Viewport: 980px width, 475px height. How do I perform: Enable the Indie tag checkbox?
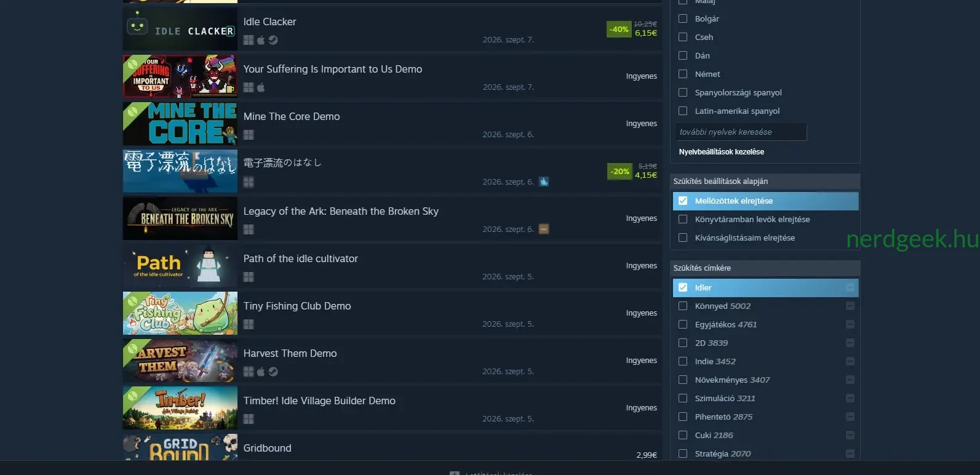click(683, 361)
